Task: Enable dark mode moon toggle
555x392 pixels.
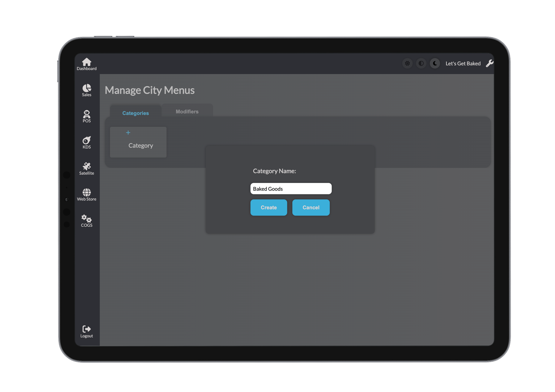Action: 435,64
